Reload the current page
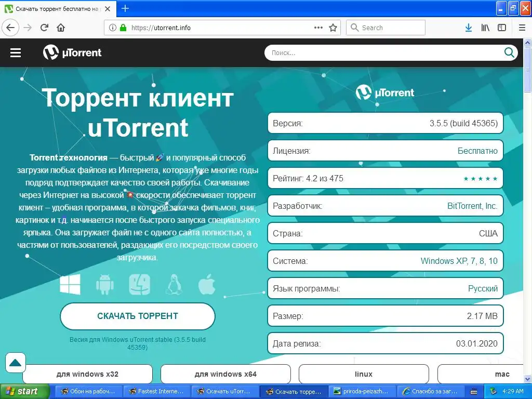This screenshot has width=532, height=399. click(44, 28)
